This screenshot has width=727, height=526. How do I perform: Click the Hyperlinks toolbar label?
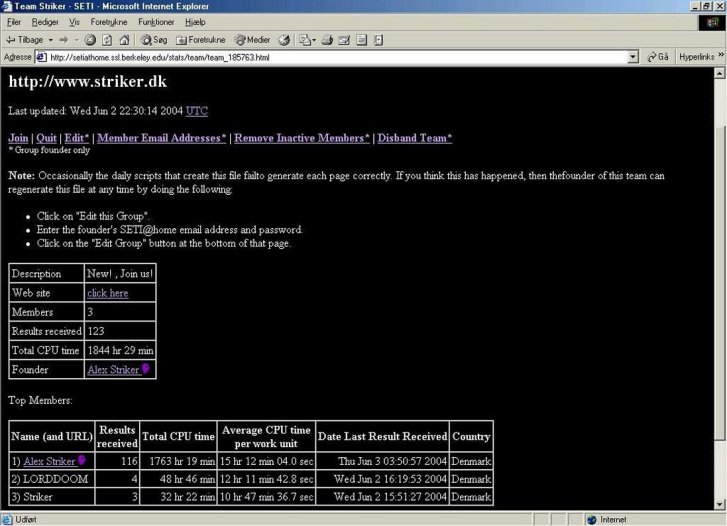tap(696, 57)
